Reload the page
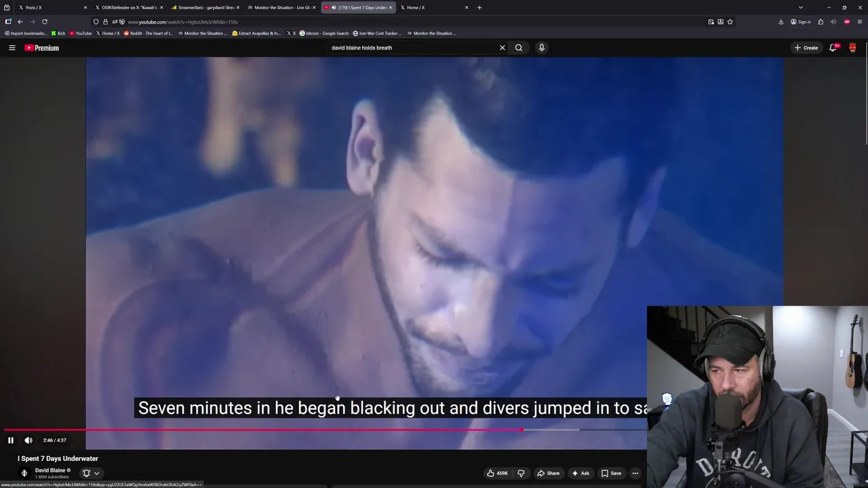The image size is (868, 488). [45, 22]
